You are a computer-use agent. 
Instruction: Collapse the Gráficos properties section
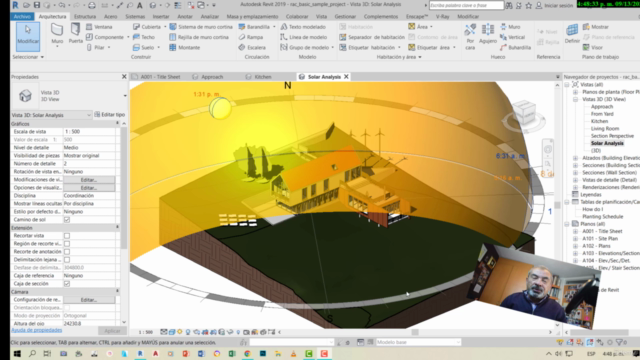(x=118, y=123)
